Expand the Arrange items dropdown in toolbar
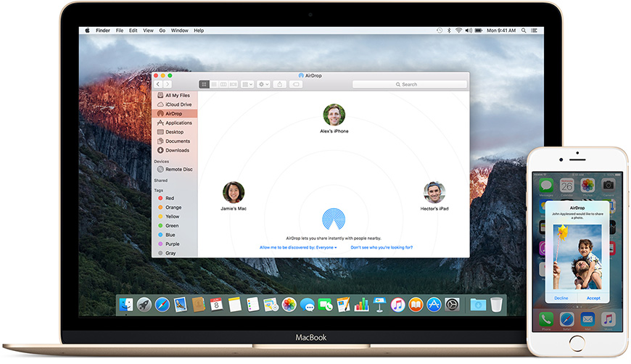 [x=247, y=84]
